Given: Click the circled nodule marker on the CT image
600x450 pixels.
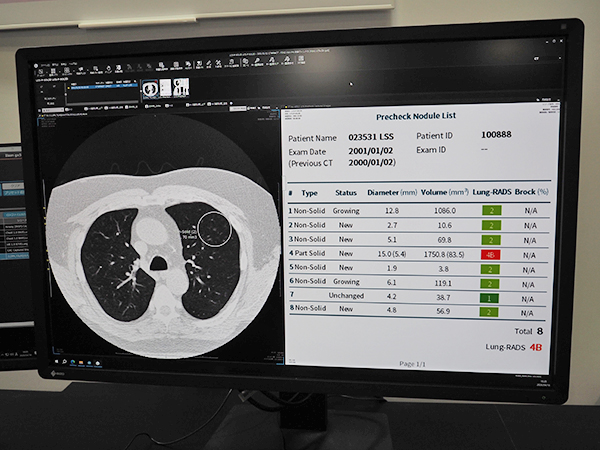Looking at the screenshot, I should tap(215, 229).
